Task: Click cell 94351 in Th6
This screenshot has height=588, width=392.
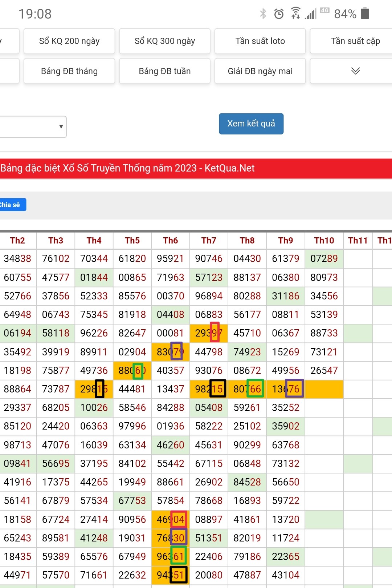Action: coord(171,575)
